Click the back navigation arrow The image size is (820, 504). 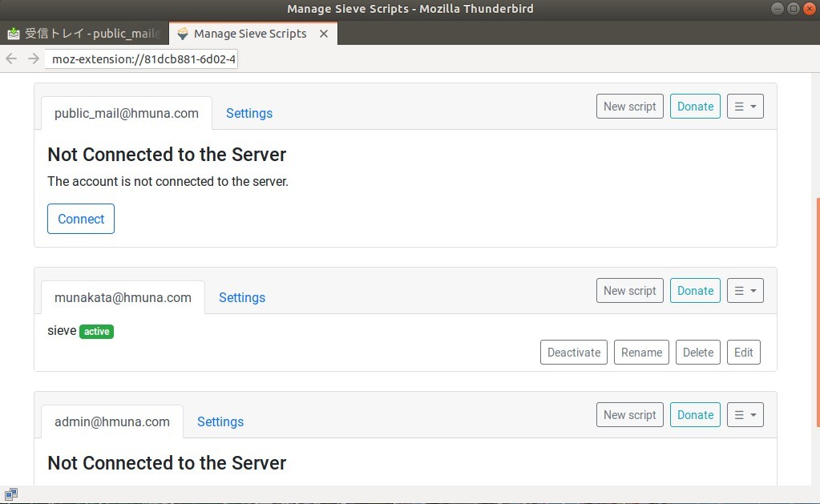coord(11,58)
